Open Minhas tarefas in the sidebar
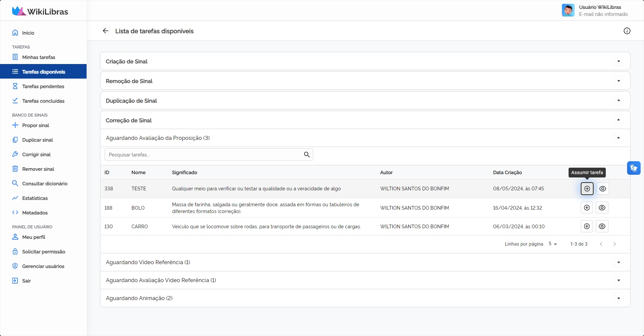The image size is (644, 336). tap(39, 57)
